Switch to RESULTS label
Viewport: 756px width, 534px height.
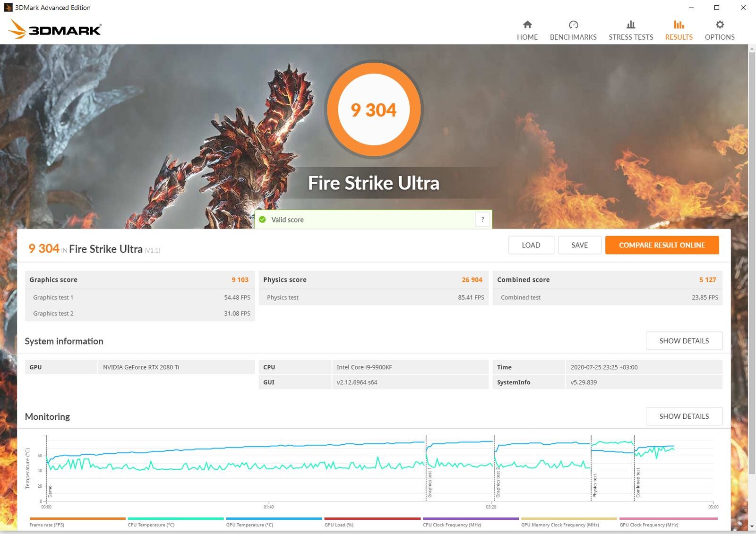(x=679, y=37)
